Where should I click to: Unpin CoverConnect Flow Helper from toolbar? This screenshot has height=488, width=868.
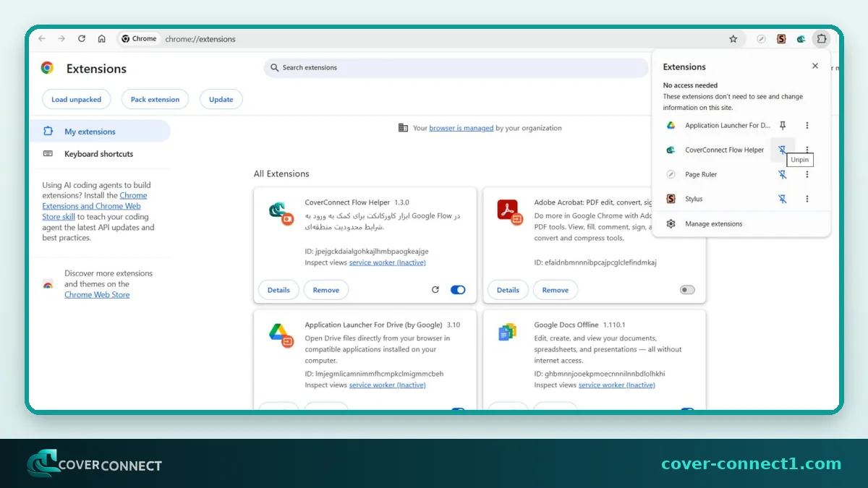[782, 150]
